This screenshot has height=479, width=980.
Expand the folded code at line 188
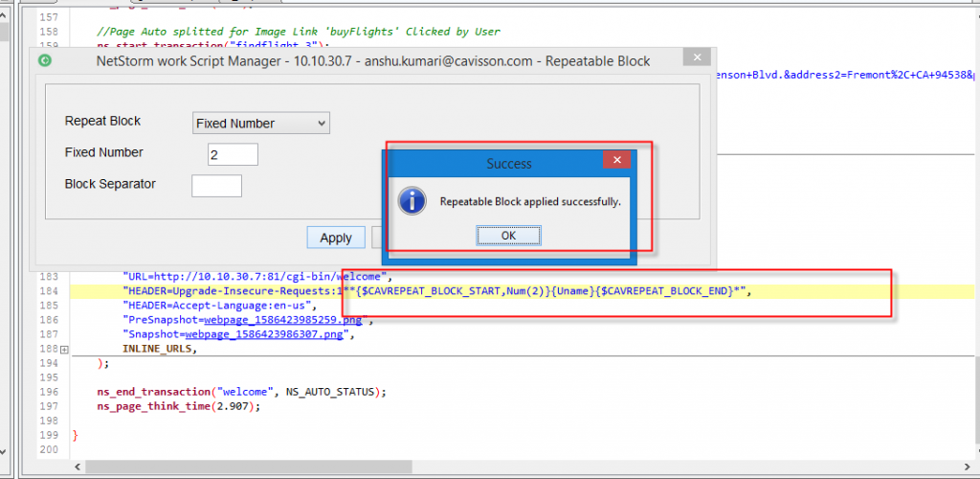[64, 350]
